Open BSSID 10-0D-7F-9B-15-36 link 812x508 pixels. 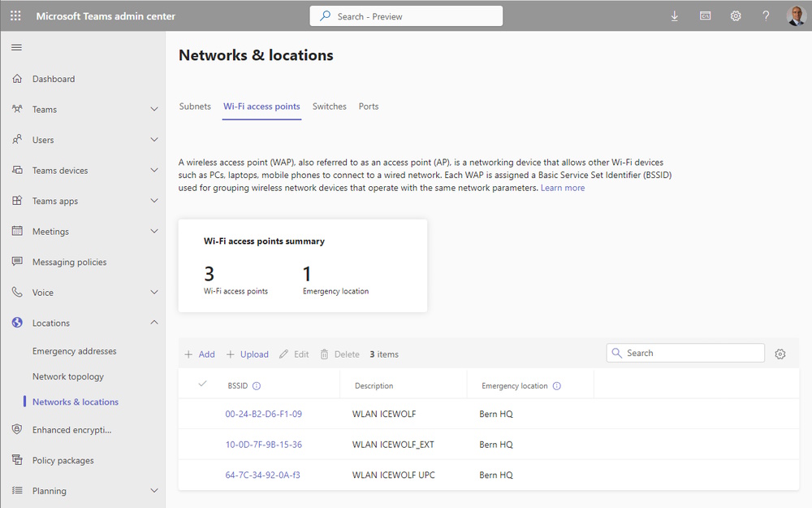click(x=264, y=445)
